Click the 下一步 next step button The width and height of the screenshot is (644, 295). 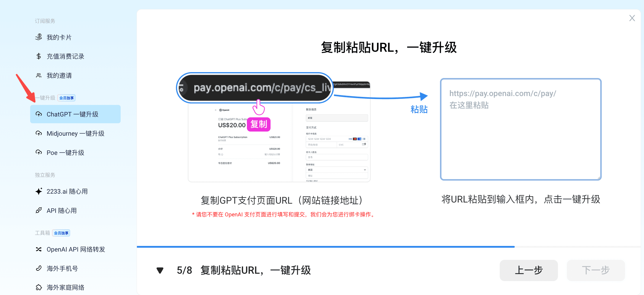pyautogui.click(x=596, y=270)
